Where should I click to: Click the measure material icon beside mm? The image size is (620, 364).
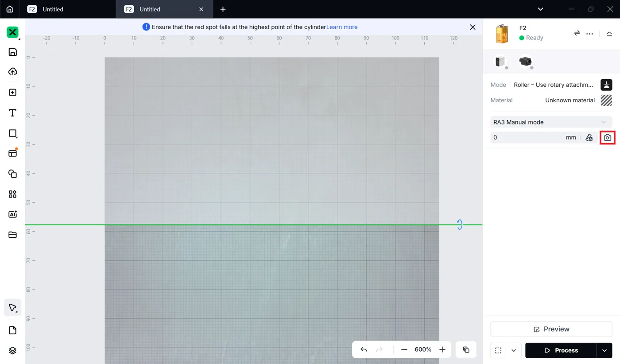pyautogui.click(x=589, y=138)
